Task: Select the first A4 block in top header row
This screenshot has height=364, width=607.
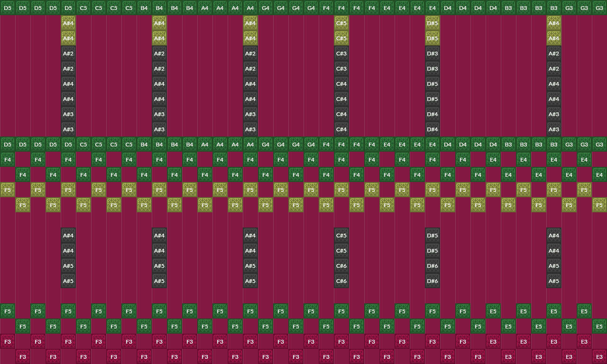Action: (205, 8)
